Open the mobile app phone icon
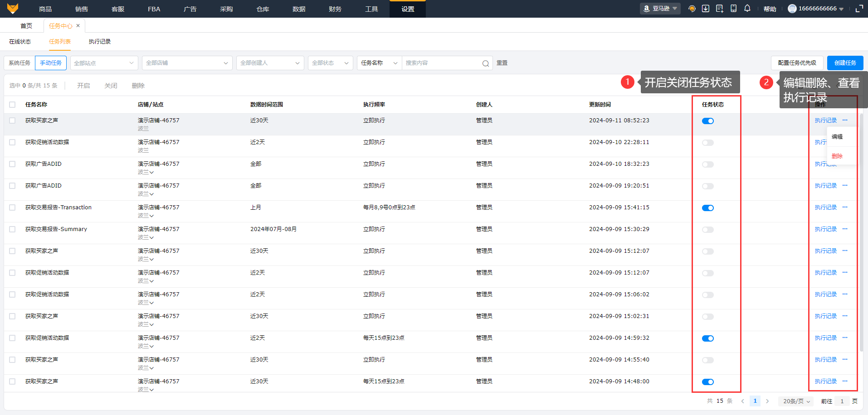Image resolution: width=868 pixels, height=415 pixels. pos(733,9)
